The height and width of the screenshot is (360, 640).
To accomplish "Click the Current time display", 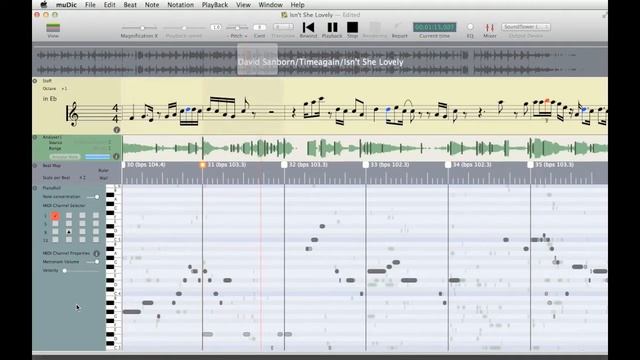I will [434, 27].
